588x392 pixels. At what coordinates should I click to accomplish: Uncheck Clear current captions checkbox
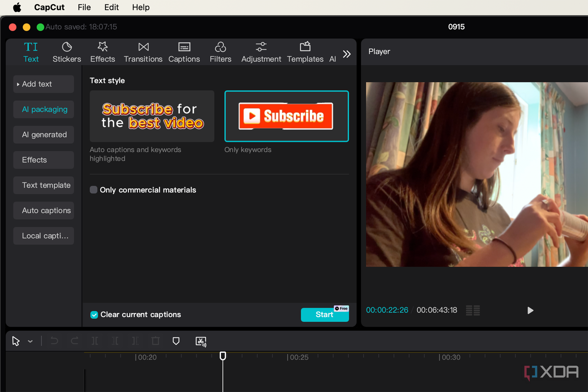pos(94,314)
